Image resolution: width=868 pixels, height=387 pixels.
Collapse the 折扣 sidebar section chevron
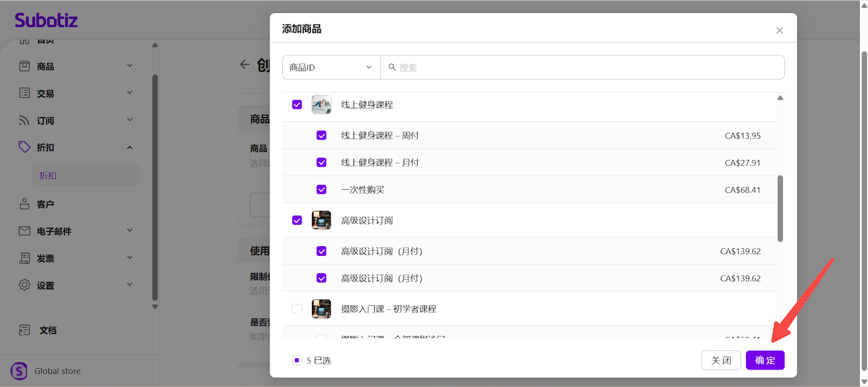tap(130, 147)
